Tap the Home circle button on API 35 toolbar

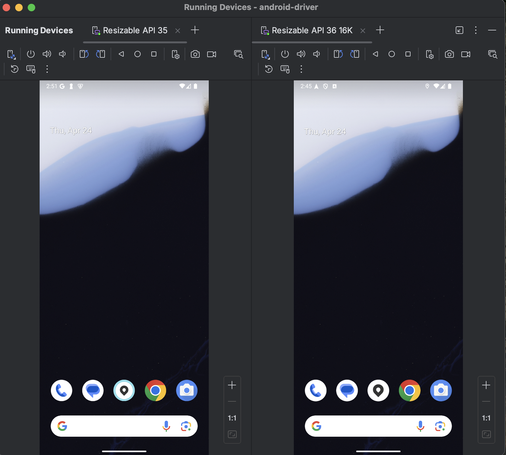[137, 54]
